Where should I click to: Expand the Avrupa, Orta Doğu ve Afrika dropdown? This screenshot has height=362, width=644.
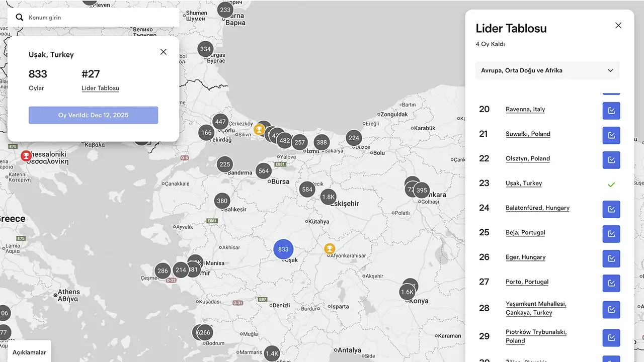[547, 70]
